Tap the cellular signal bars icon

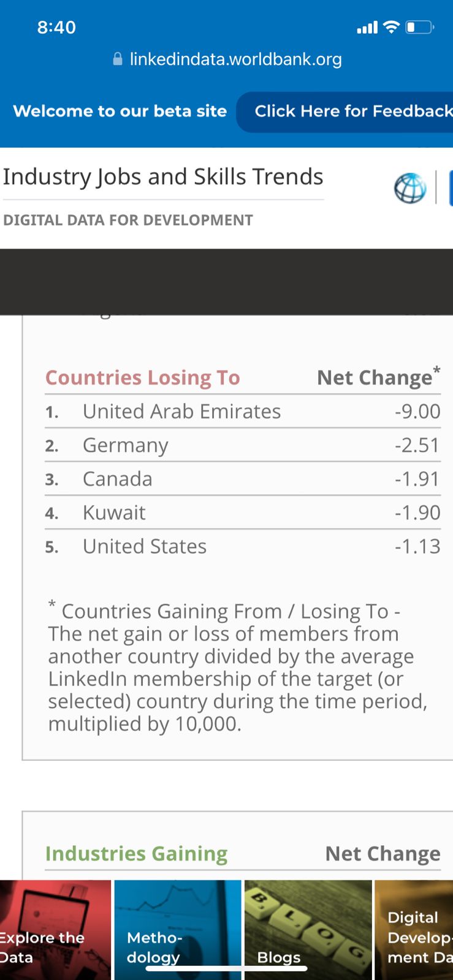367,28
